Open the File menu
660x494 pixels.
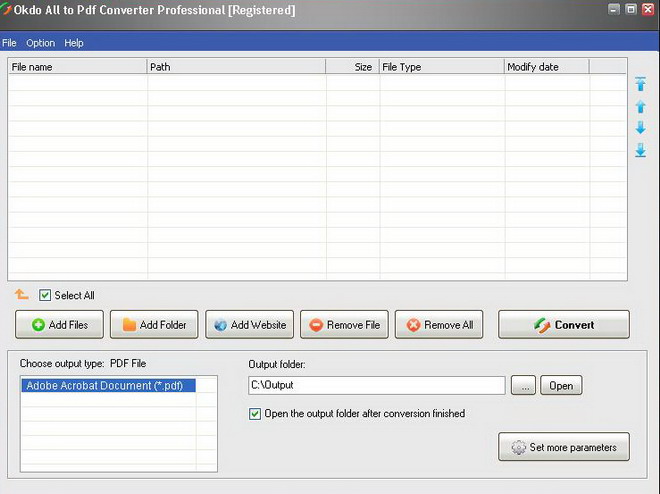[x=9, y=43]
